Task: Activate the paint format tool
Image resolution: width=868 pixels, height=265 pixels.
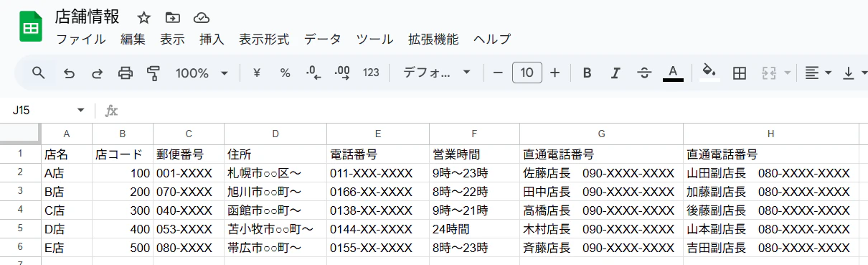Action: coord(153,73)
